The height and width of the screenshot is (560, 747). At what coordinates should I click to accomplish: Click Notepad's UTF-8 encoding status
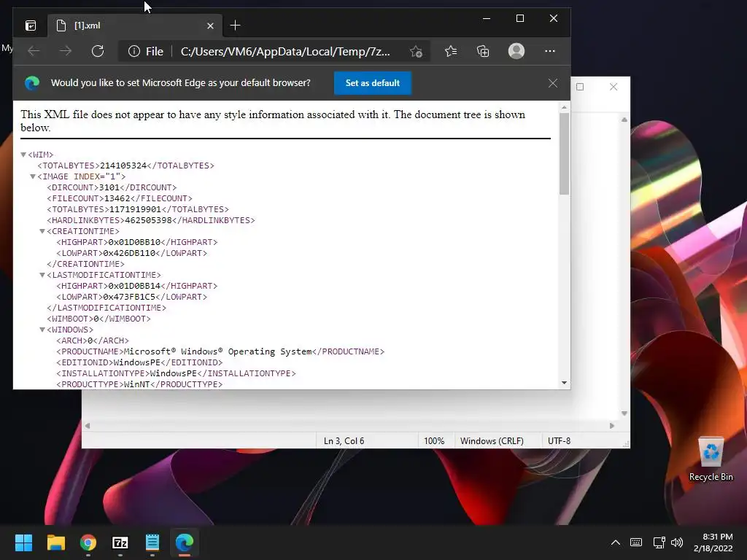click(x=559, y=441)
